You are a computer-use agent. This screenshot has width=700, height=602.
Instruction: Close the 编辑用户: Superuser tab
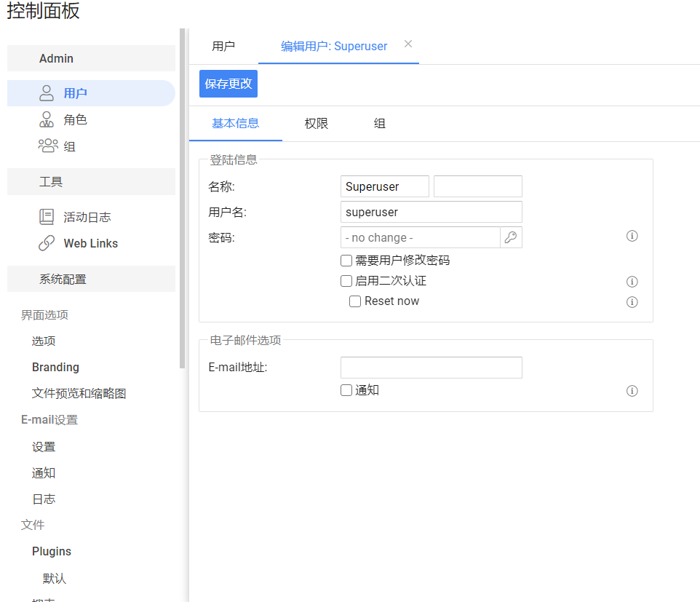coord(408,44)
